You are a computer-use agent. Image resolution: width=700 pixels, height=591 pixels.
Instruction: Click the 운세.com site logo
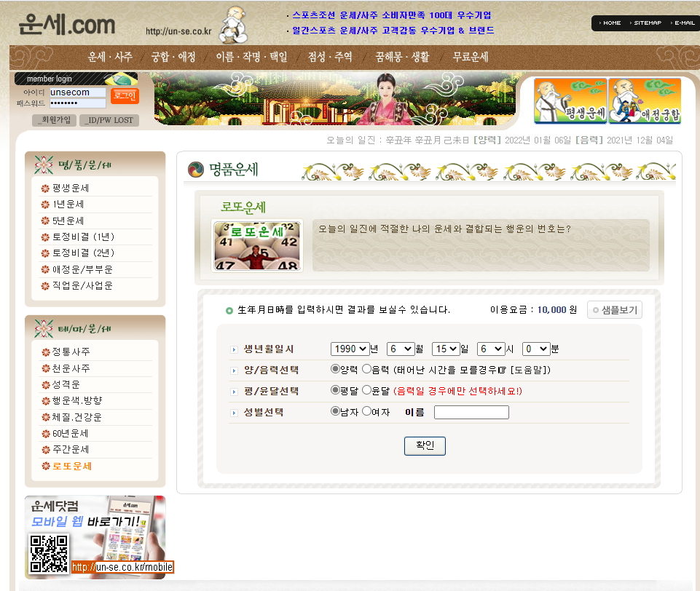(67, 25)
